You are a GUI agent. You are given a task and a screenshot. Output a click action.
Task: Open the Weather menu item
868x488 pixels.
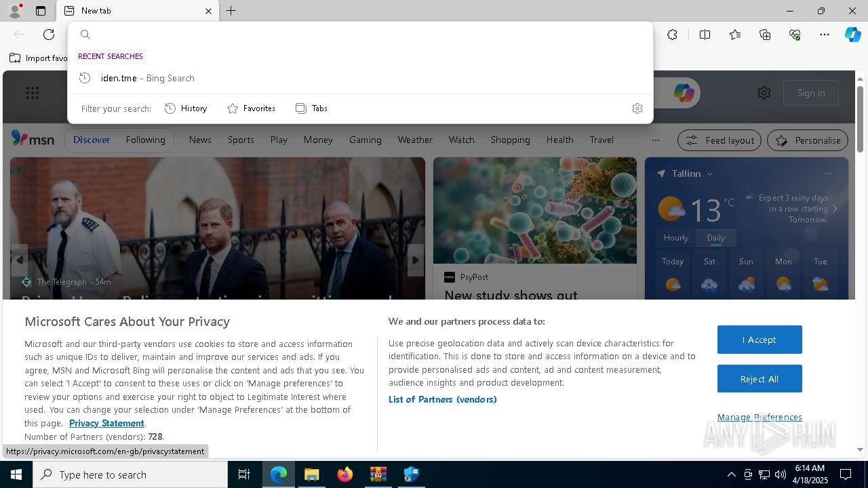415,140
